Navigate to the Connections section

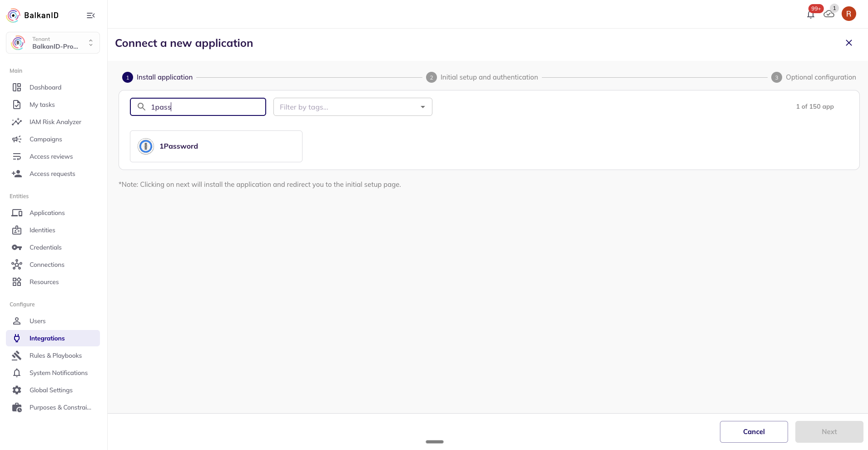pyautogui.click(x=47, y=265)
